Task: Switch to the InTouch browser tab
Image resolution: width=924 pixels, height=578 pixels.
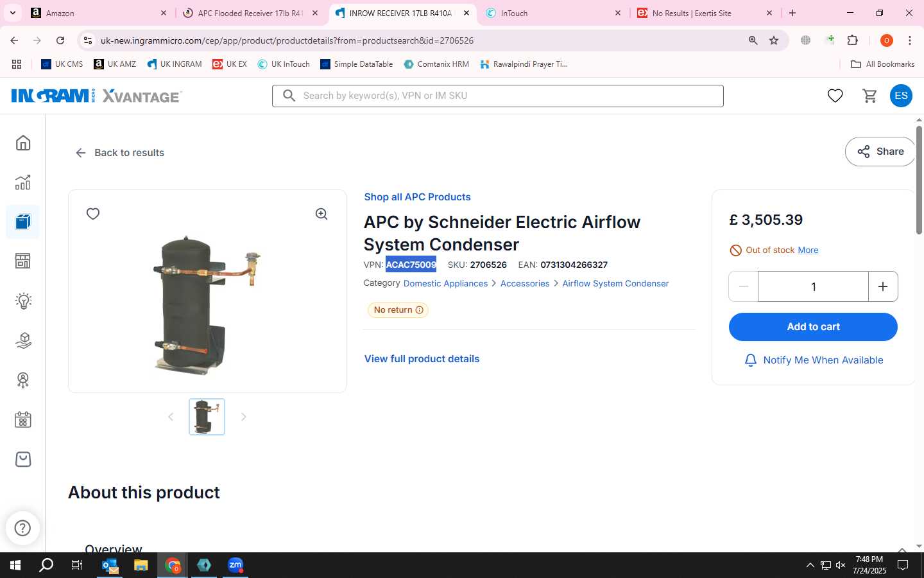Action: coord(553,13)
